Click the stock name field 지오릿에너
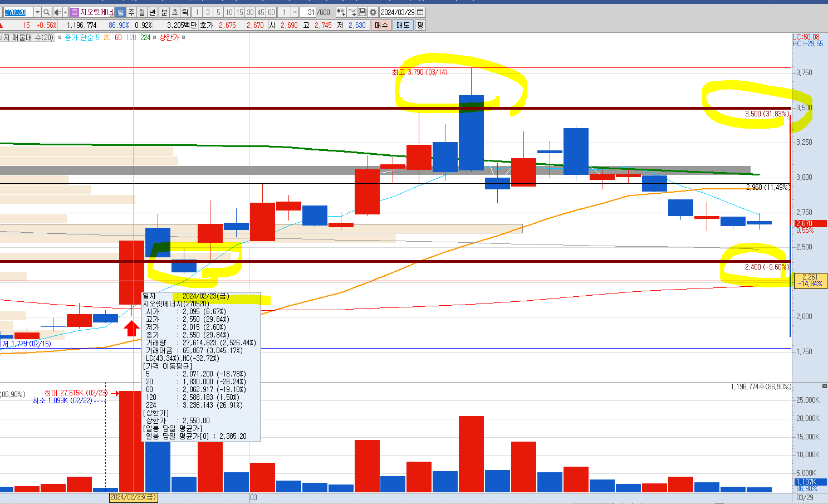 point(96,12)
